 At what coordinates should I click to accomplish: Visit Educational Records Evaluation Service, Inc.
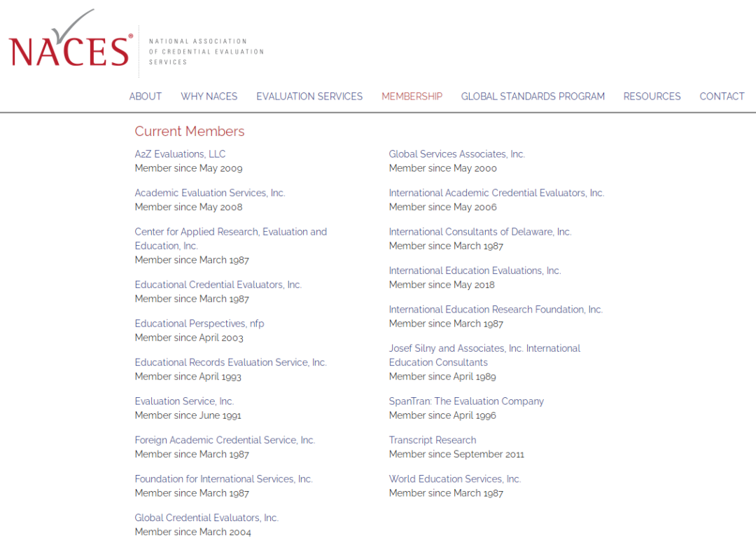coord(230,362)
